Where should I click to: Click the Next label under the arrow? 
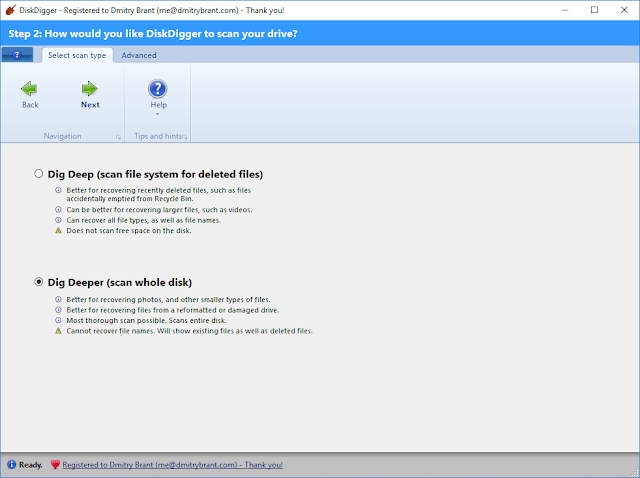tap(90, 105)
